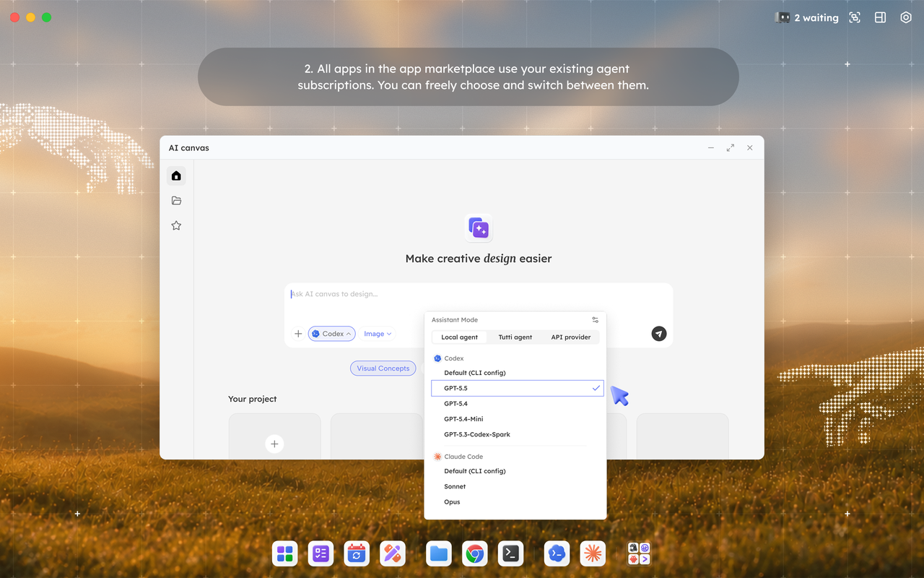
Task: Click the AI canvas sparkle logo
Action: pyautogui.click(x=479, y=228)
